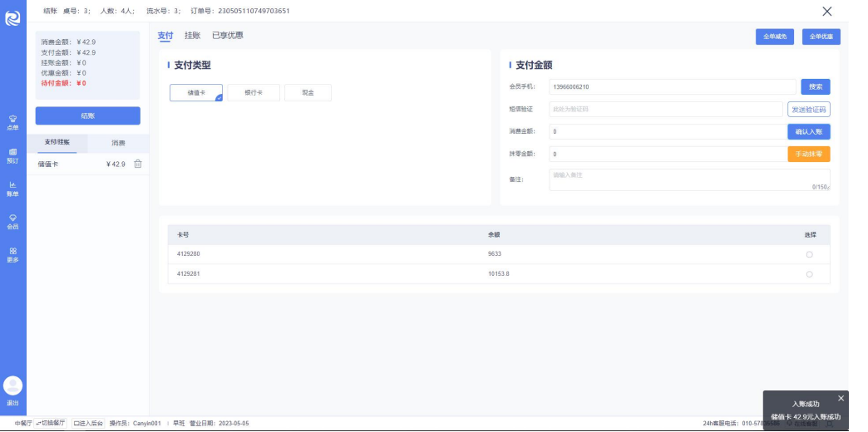868x432 pixels.
Task: Click the 卡号 column header
Action: (183, 234)
